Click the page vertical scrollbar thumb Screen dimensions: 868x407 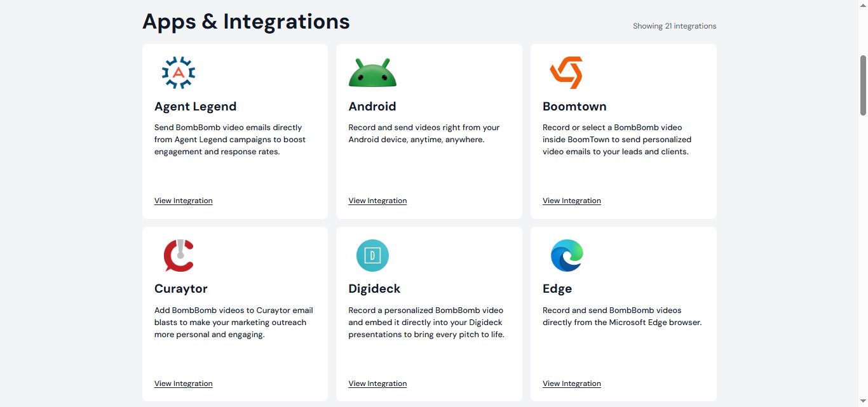tap(863, 85)
